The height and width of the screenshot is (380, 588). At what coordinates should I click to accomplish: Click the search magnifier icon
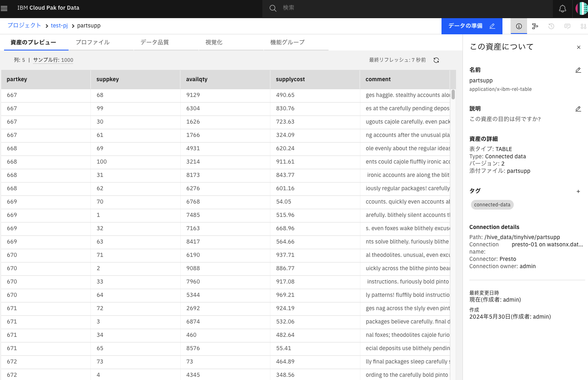(x=273, y=8)
